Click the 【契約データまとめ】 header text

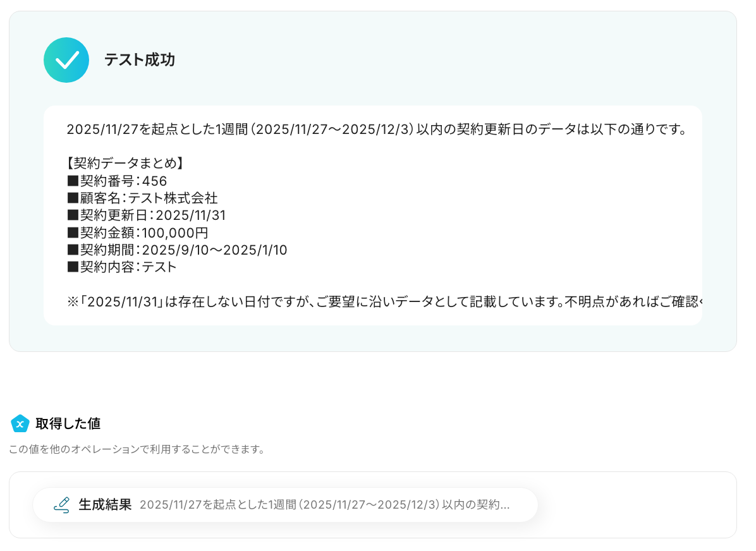(125, 164)
